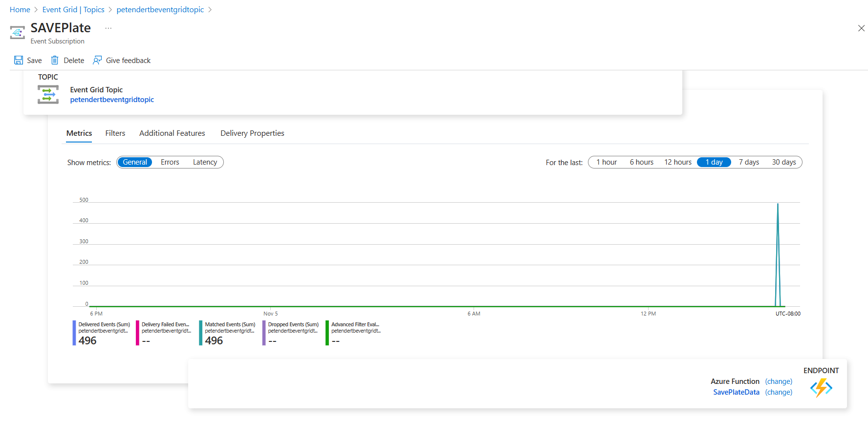Viewport: 868px width, 422px height.
Task: Click the Delivery Failed Even... legend label
Action: (x=165, y=324)
